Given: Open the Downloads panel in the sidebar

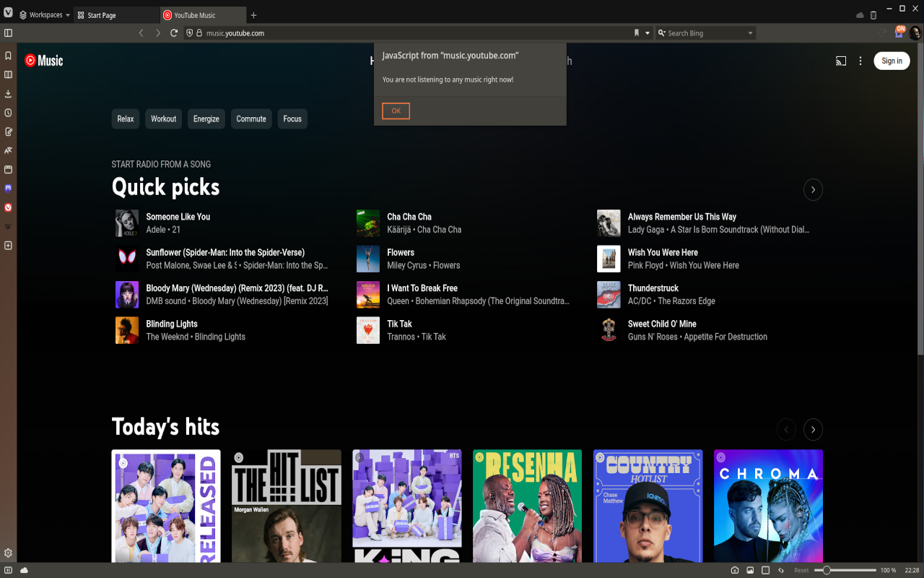Looking at the screenshot, I should click(x=8, y=94).
